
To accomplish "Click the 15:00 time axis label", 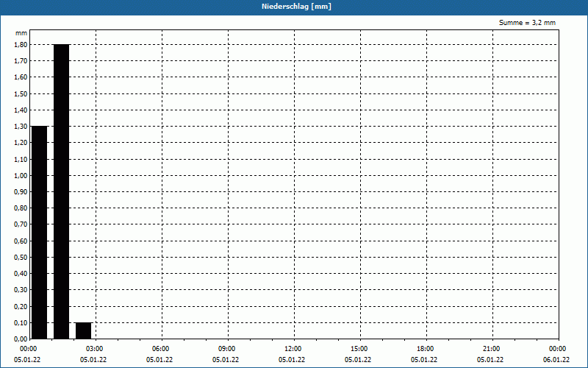I will tap(359, 349).
